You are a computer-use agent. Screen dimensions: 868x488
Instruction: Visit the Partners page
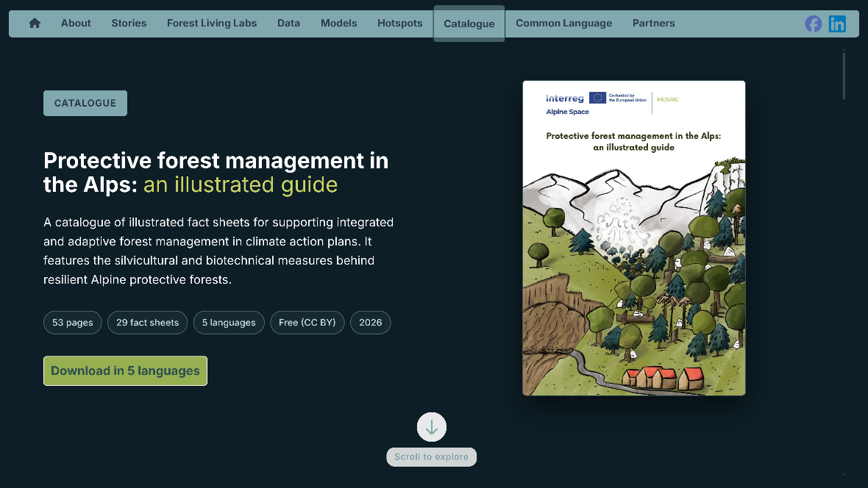[654, 24]
